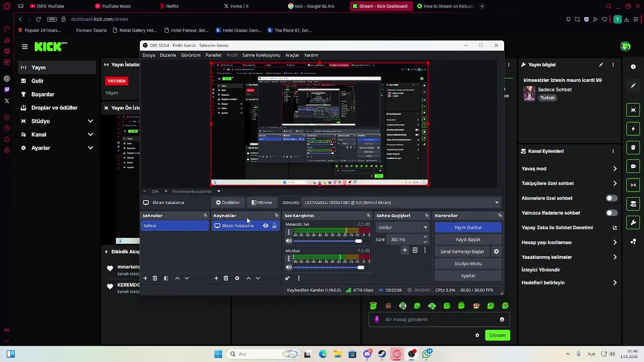Select the Sahne scene row
Viewport: 644px width, 362px height.
point(175,226)
